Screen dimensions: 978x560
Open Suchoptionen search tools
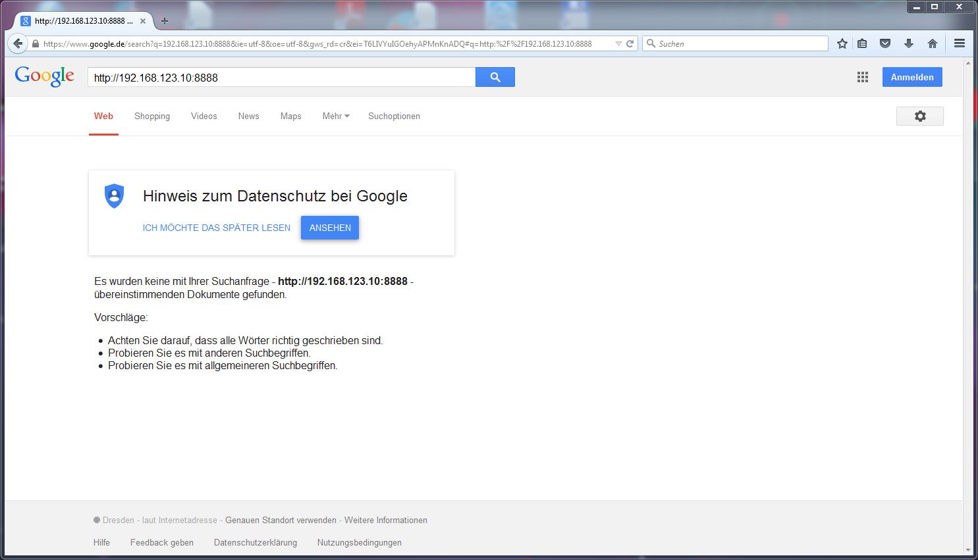(x=394, y=116)
